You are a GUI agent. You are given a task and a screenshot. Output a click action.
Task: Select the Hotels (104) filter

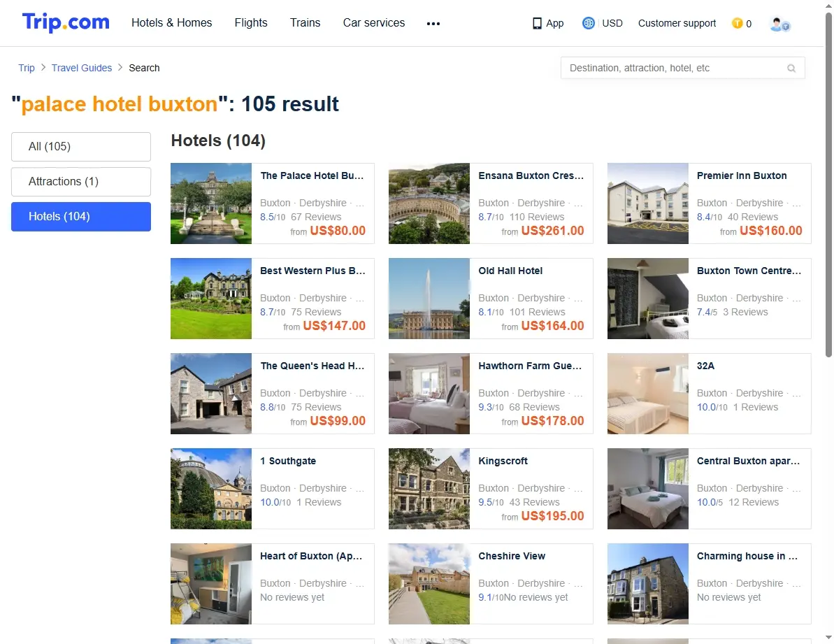click(x=81, y=217)
